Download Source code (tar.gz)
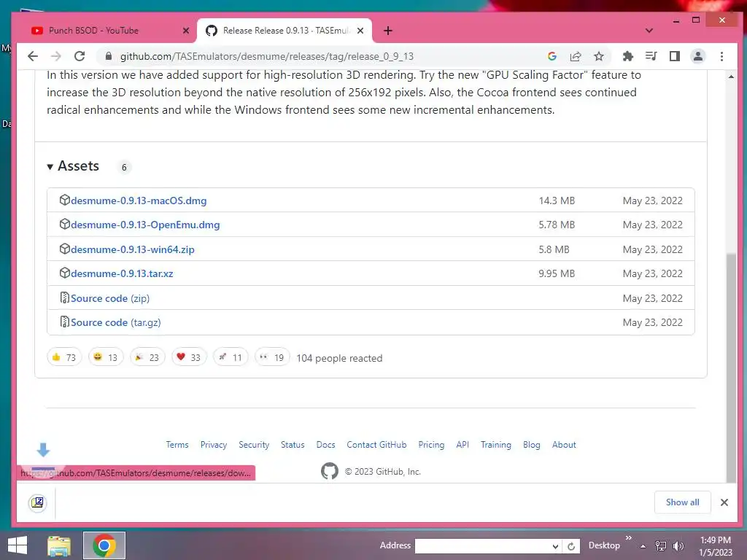The image size is (747, 560). (116, 322)
